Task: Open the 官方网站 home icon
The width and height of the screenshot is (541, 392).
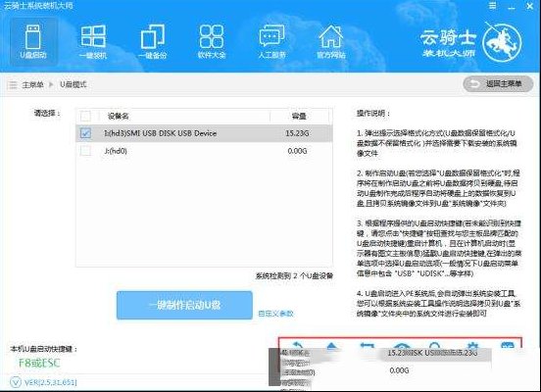Action: click(x=331, y=42)
